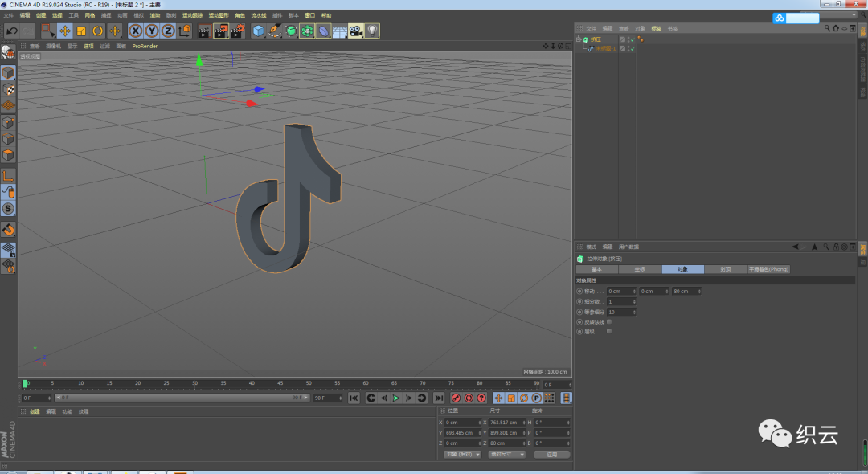The image size is (868, 474).
Task: Add a Camera object
Action: pyautogui.click(x=356, y=31)
